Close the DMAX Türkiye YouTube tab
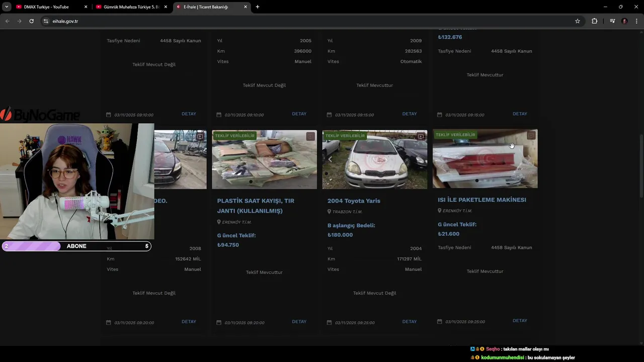 pos(86,7)
